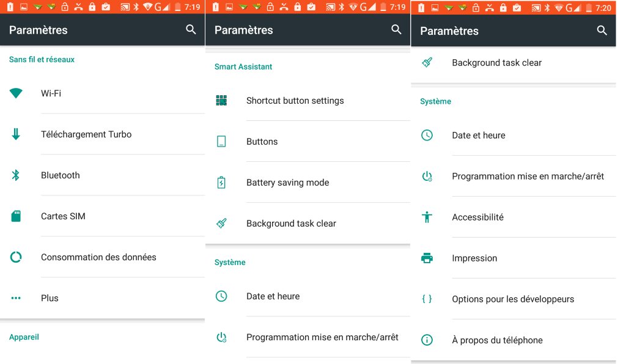Screen dimensions: 626x364
Task: Open search in the rightmost Paramètres screen
Action: click(602, 31)
